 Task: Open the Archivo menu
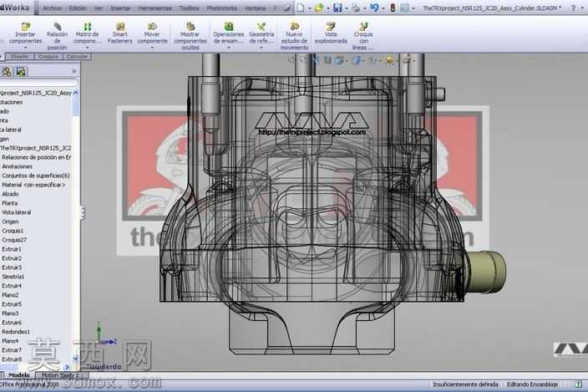click(52, 8)
